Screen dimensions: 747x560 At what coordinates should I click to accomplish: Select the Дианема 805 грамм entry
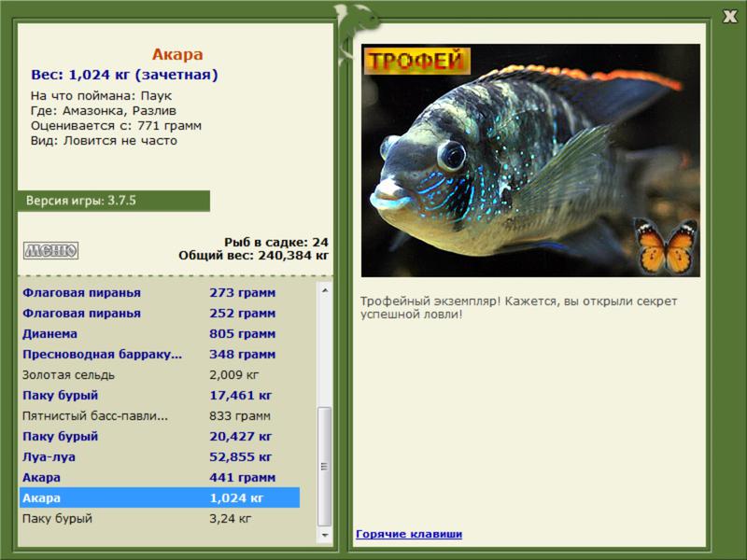[160, 334]
